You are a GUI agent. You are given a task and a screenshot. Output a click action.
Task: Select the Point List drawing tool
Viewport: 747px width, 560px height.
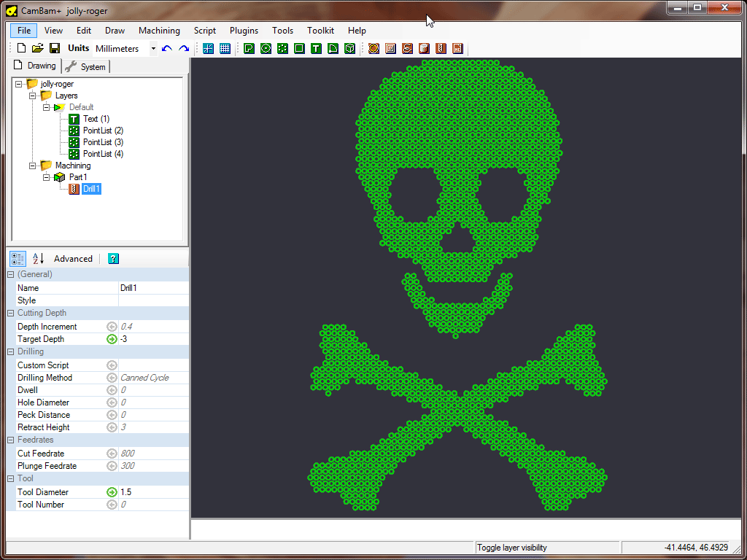coord(282,48)
